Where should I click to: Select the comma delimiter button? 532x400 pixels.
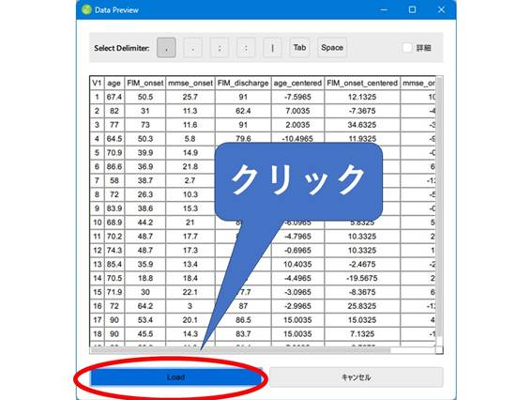coord(166,48)
